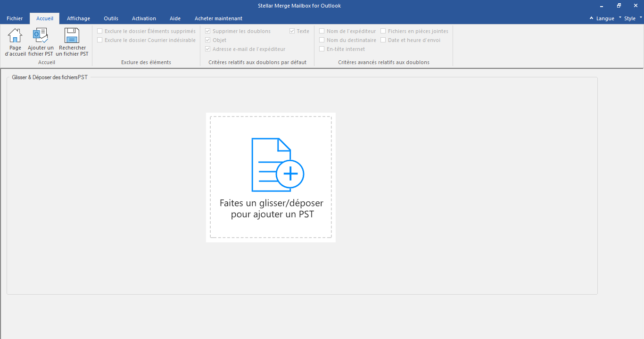Toggle Exclure le dossier Éléments supprimés
Image resolution: width=644 pixels, height=339 pixels.
tap(100, 31)
